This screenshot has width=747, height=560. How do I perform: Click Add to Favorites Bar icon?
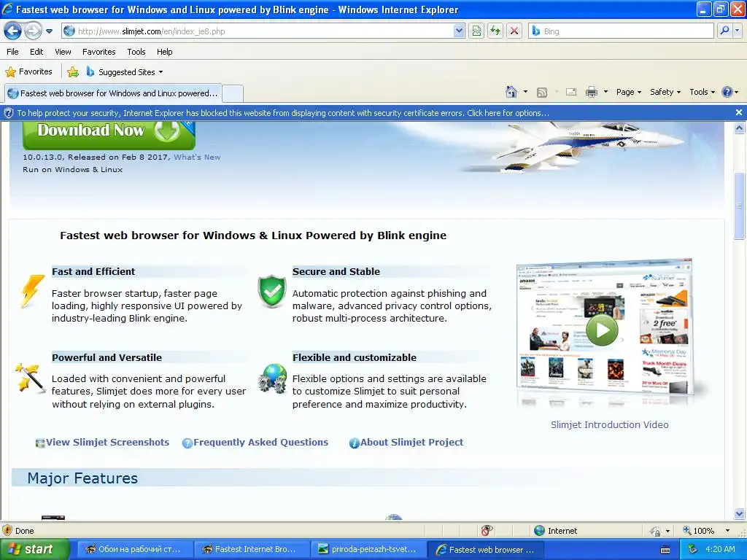pos(73,72)
